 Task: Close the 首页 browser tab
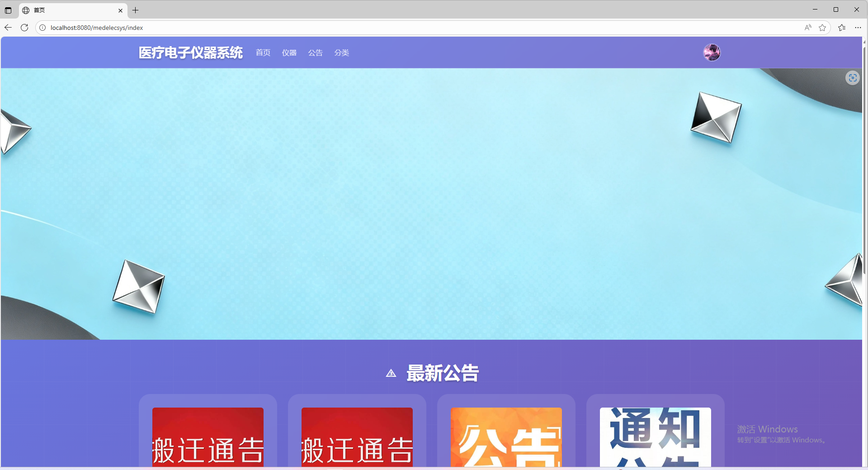[120, 10]
